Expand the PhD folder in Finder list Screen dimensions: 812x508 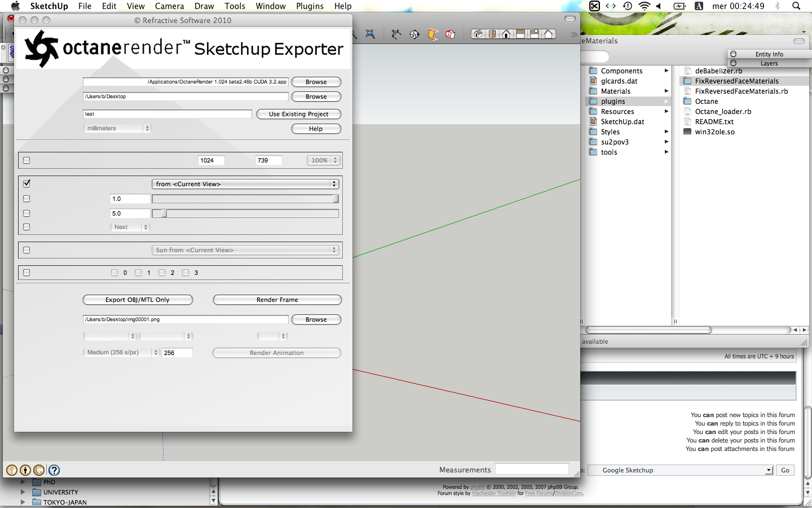(x=23, y=482)
